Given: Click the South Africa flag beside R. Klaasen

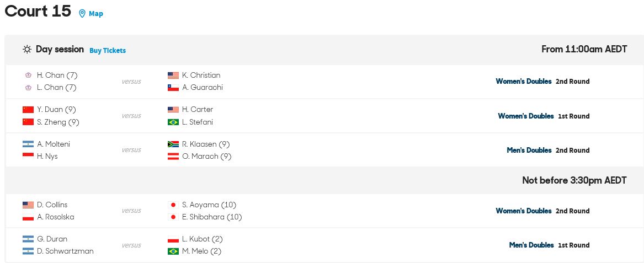Looking at the screenshot, I should point(173,144).
